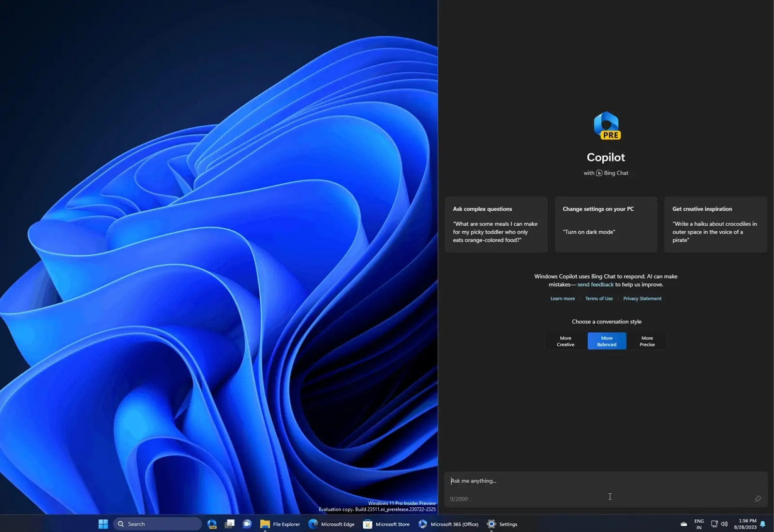Screen dimensions: 774x532
Task: Open Windows Copilot from the taskbar
Action: [x=212, y=524]
